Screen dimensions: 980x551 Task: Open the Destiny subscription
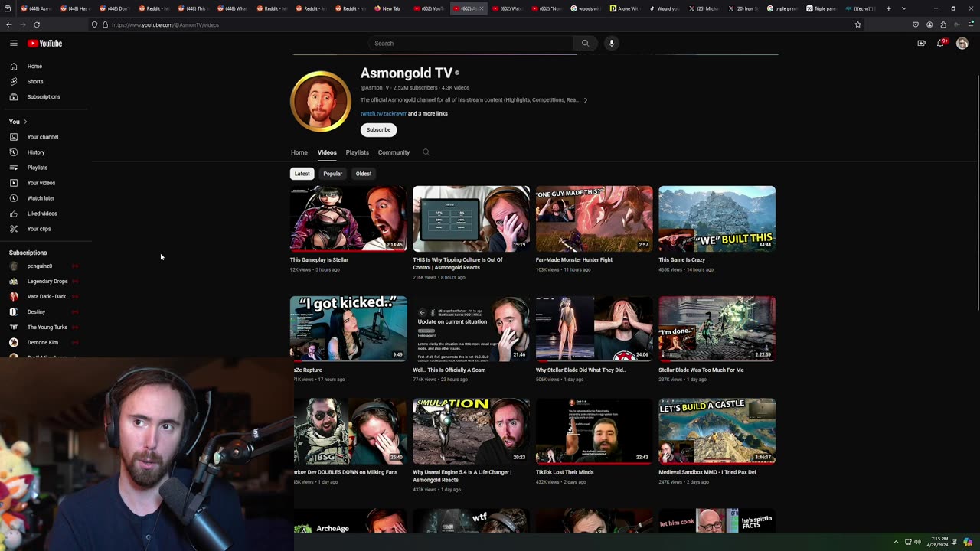point(46,312)
